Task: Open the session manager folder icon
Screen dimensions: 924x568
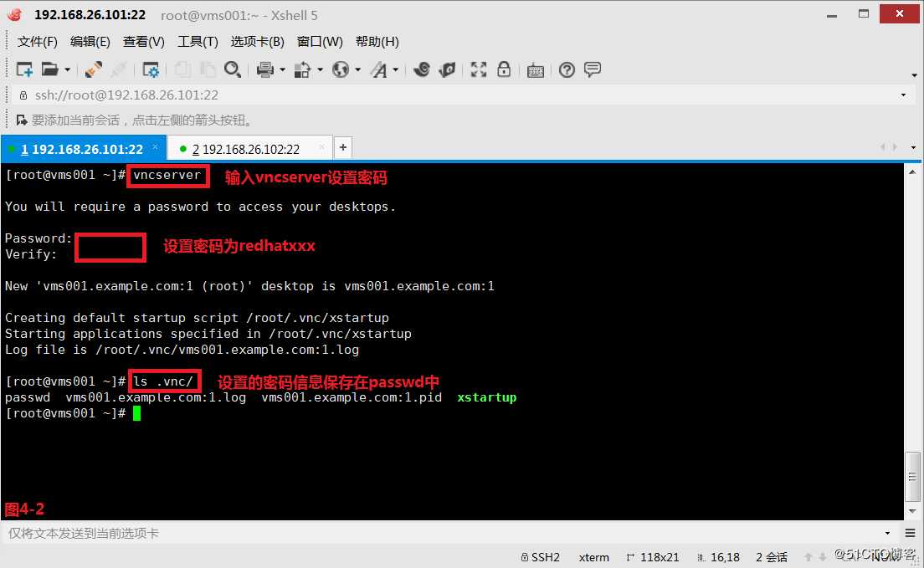Action: tap(49, 69)
